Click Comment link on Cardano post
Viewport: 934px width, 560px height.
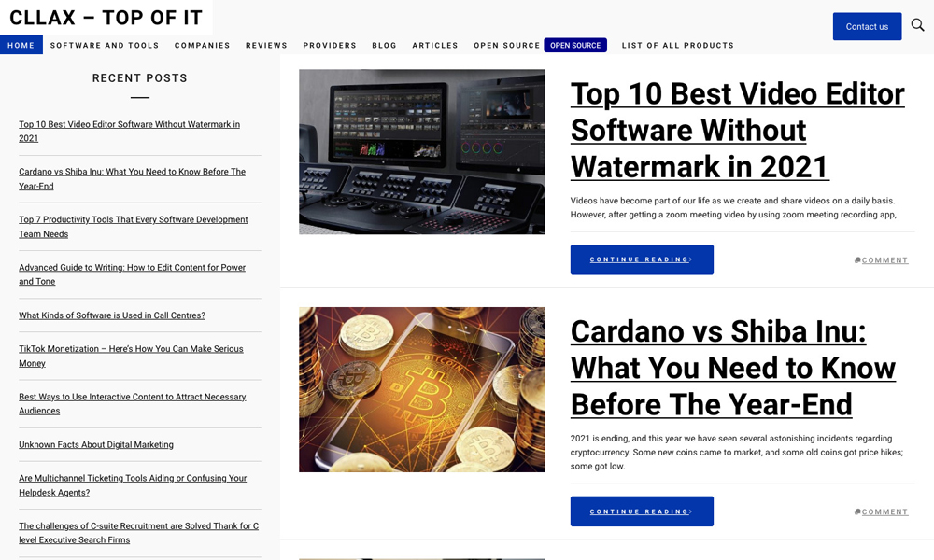pos(884,512)
